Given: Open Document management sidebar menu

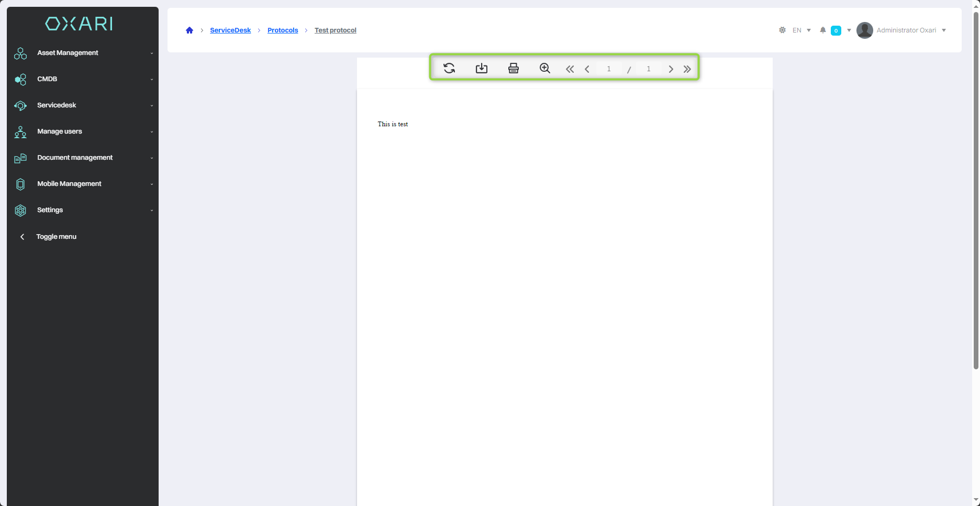Looking at the screenshot, I should coord(75,158).
